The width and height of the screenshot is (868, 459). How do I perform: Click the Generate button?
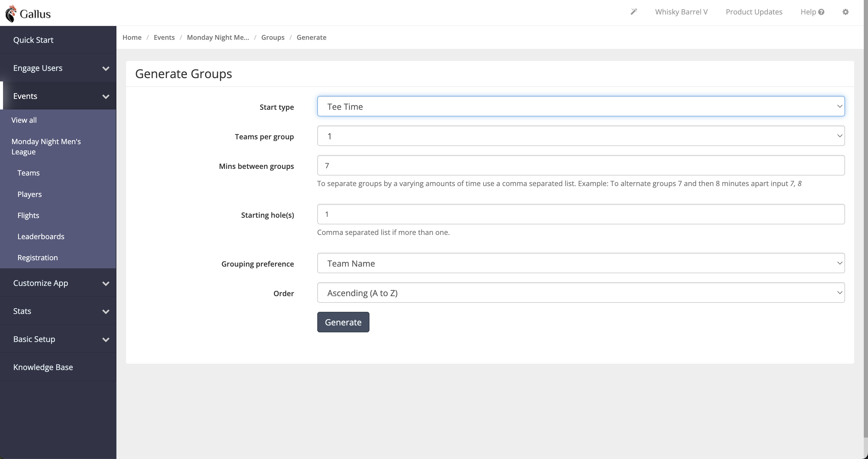pos(343,322)
